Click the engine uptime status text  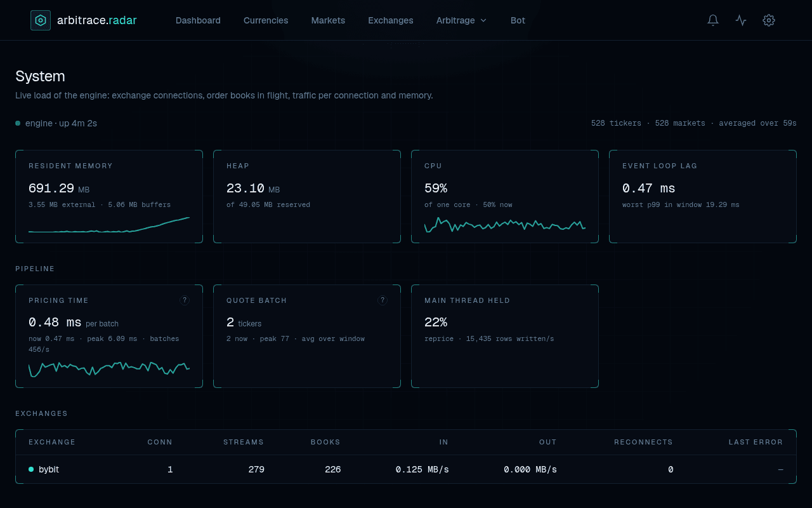61,123
